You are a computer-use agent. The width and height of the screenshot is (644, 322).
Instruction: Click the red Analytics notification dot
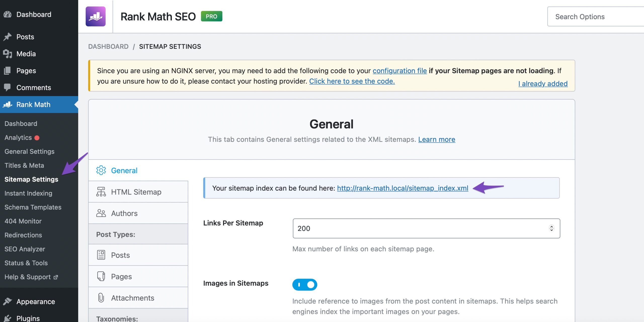point(37,138)
